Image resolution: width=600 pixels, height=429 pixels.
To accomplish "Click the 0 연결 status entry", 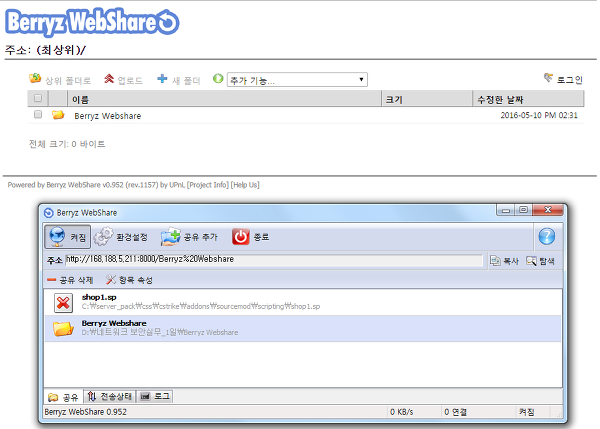I will pyautogui.click(x=455, y=412).
